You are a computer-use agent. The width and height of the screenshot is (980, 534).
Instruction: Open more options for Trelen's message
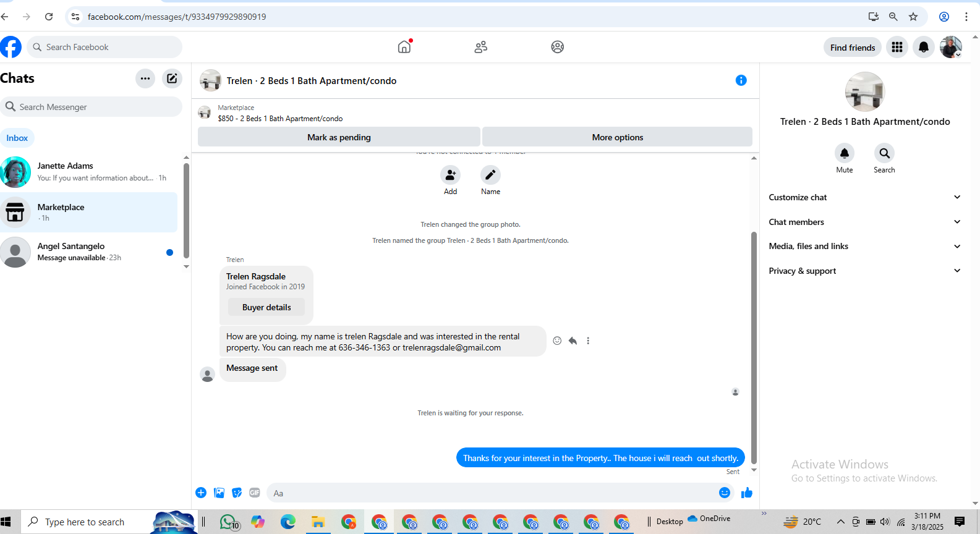[x=588, y=341]
